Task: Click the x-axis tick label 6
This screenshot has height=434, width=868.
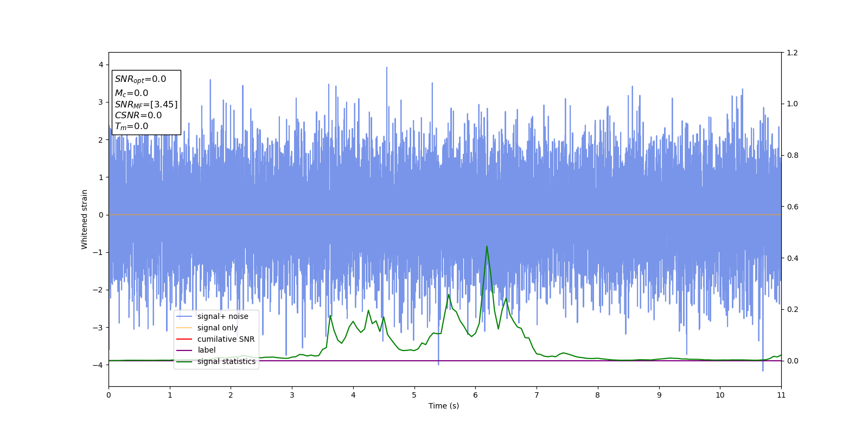Action: click(x=476, y=395)
